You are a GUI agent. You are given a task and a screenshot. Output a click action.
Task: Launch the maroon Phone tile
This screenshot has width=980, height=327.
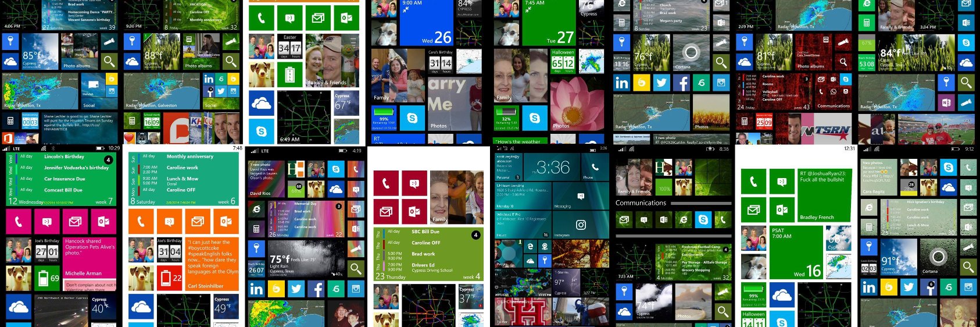point(386,183)
